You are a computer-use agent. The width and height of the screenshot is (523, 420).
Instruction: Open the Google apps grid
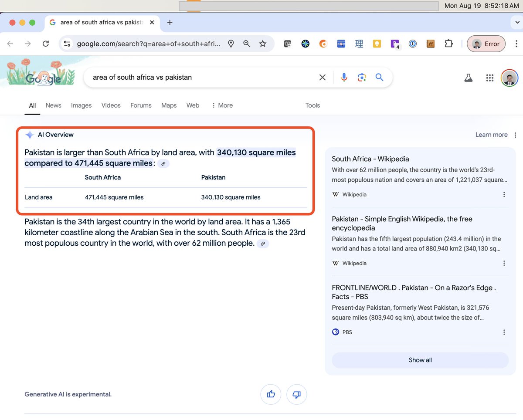click(489, 78)
